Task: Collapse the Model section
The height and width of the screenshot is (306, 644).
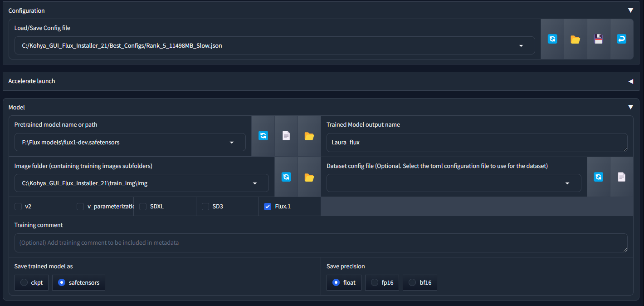Action: (x=630, y=108)
